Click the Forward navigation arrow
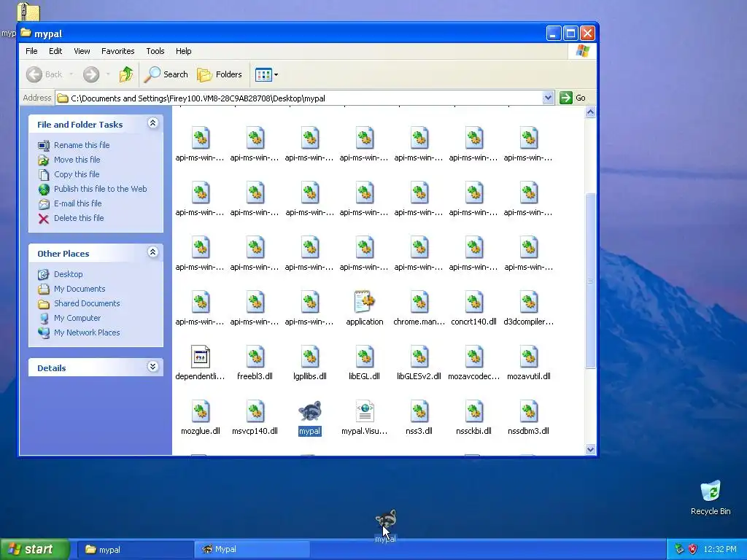The height and width of the screenshot is (560, 747). 91,74
